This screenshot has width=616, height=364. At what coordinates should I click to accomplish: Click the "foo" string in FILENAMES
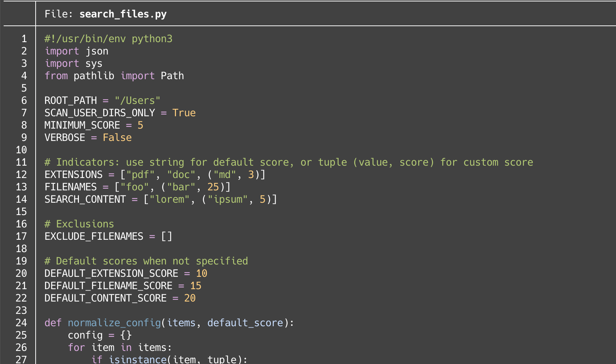tap(135, 187)
